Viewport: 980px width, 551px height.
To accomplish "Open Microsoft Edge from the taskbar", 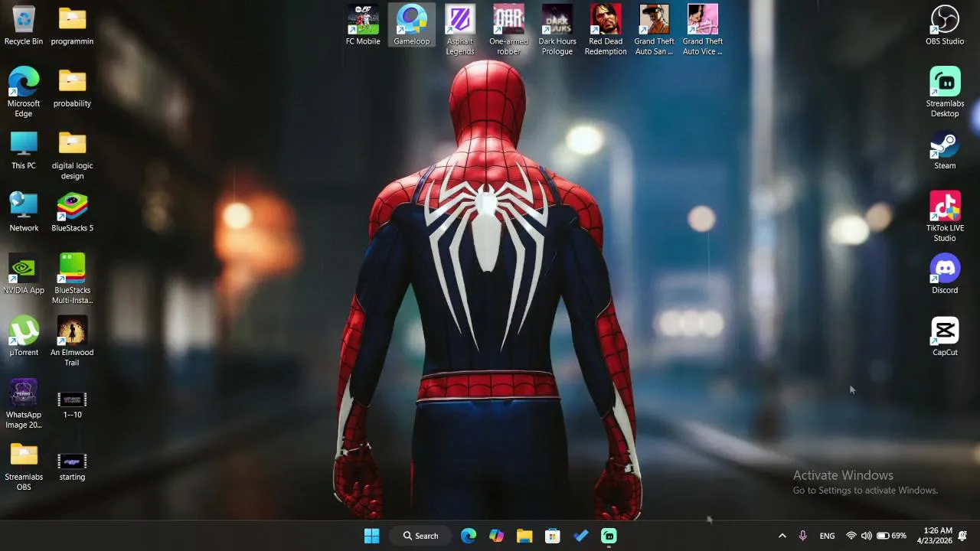I will [469, 536].
